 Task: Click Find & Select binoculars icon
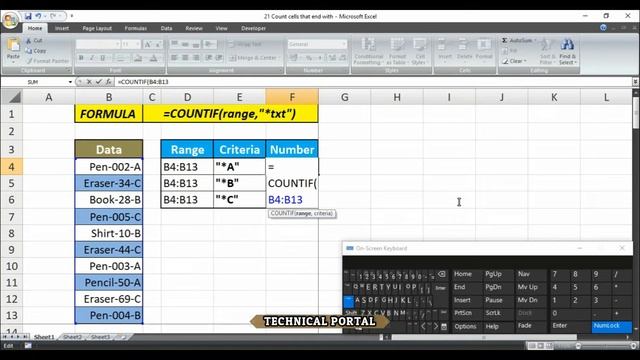click(x=567, y=44)
